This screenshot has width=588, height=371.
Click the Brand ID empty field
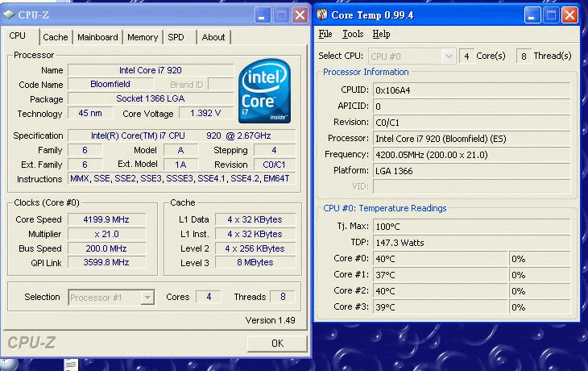tap(221, 84)
